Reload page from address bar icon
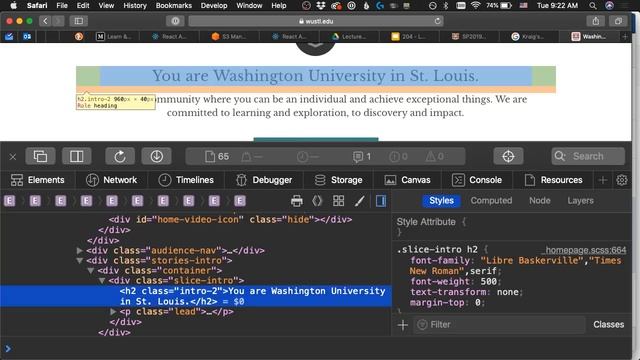Viewport: 640px width, 360px height. [438, 21]
